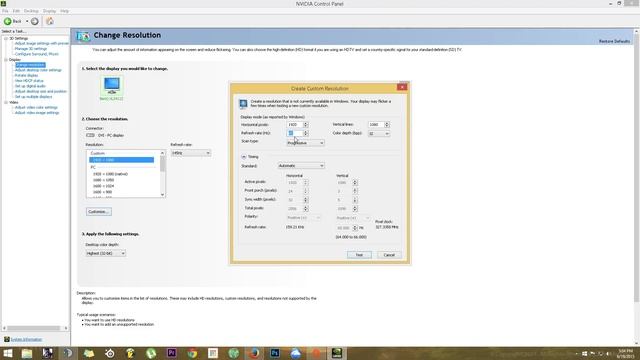Viewport: 640px width, 360px height.
Task: Open View HDCP status task
Action: (29, 81)
